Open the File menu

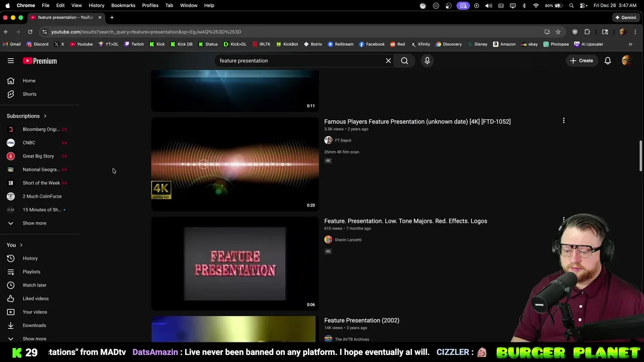(45, 6)
